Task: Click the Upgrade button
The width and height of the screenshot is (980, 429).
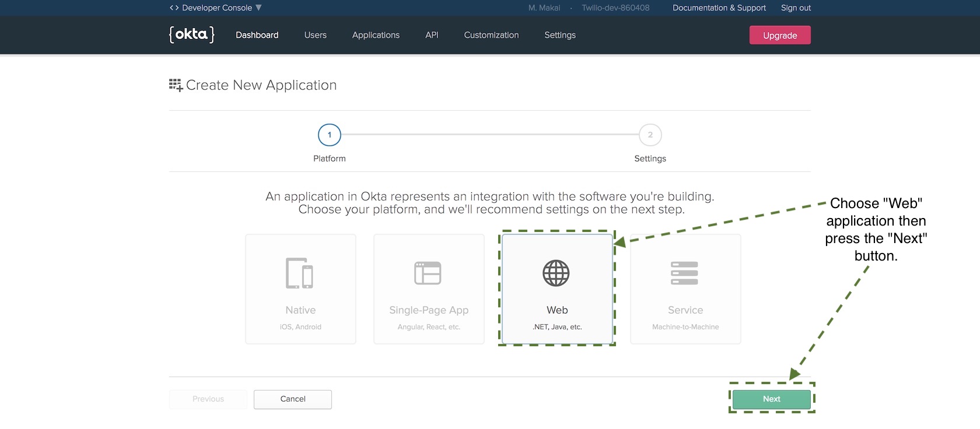Action: 780,35
